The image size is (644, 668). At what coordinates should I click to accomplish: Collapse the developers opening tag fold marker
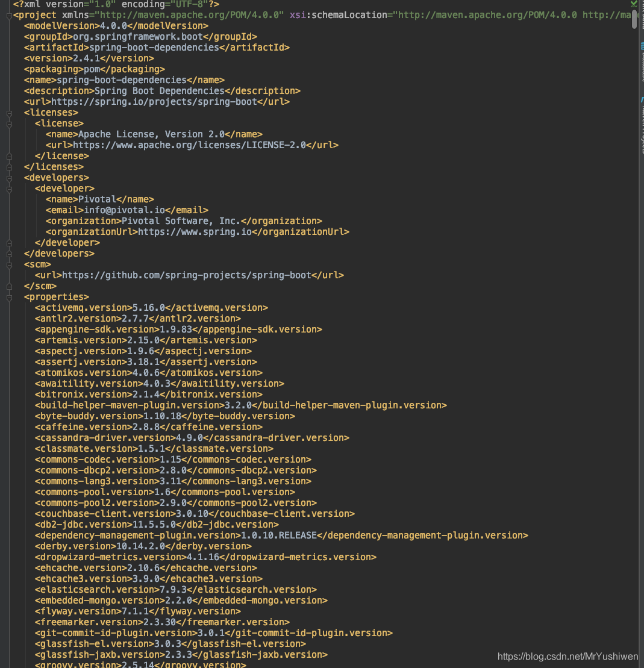(9, 178)
